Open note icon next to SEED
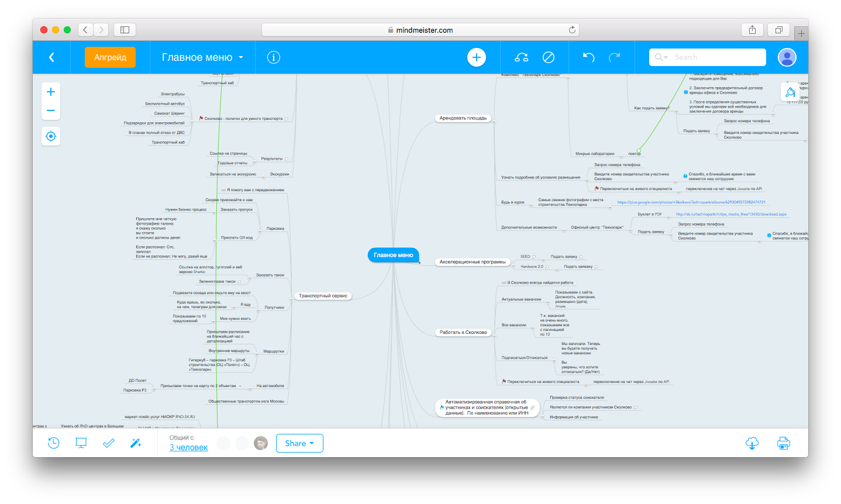This screenshot has width=841, height=504. pos(534,257)
